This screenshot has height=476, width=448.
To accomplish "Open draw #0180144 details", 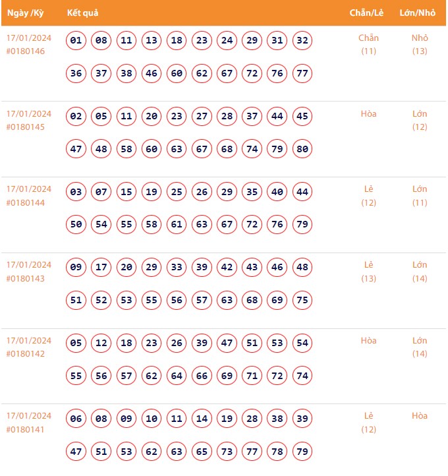I will [26, 202].
